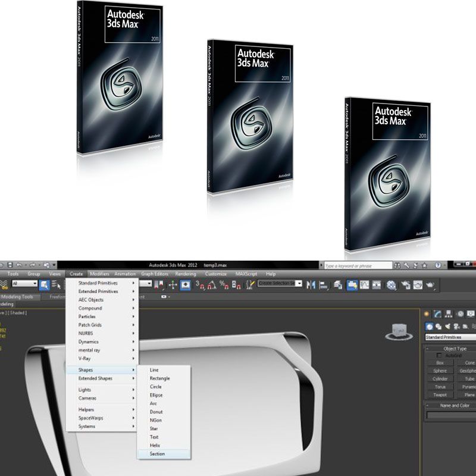Viewport: 476px width, 476px height.
Task: Click the keyword search input field
Action: [358, 266]
